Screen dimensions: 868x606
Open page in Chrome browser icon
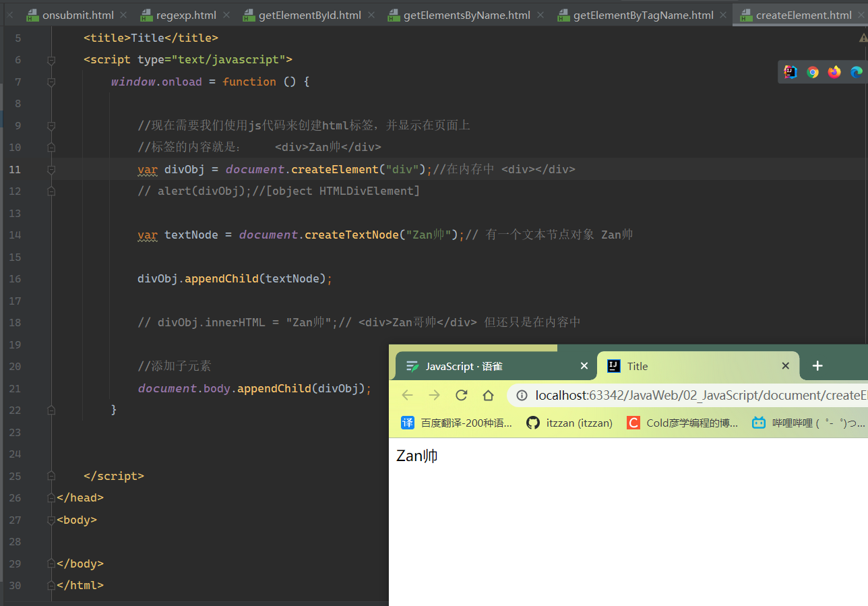click(813, 72)
